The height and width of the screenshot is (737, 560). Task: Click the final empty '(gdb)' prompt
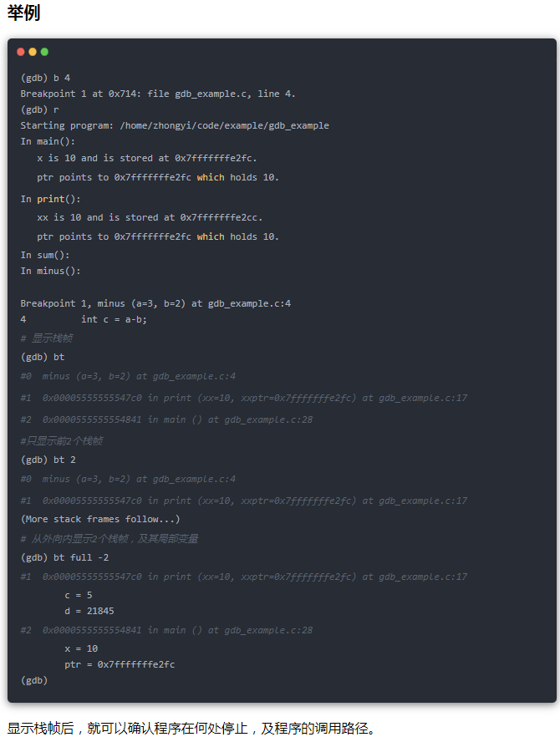(x=34, y=680)
